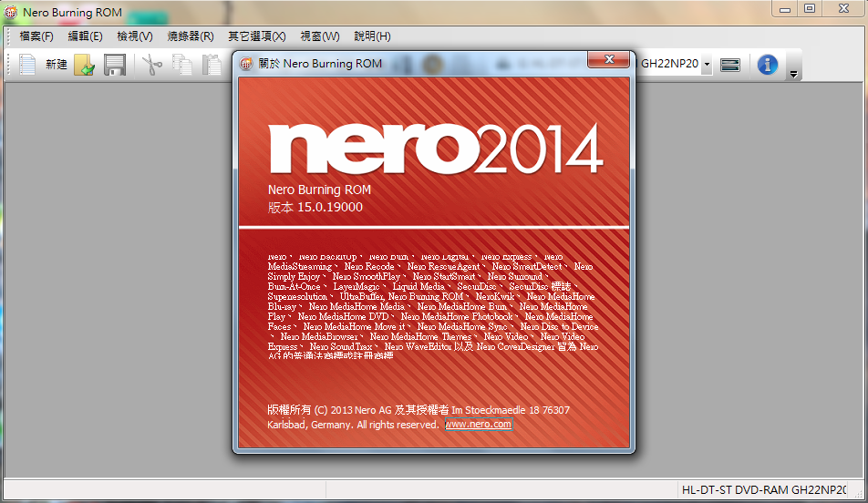The width and height of the screenshot is (868, 503).
Task: Close the Nero Burning ROM main window
Action: click(843, 9)
